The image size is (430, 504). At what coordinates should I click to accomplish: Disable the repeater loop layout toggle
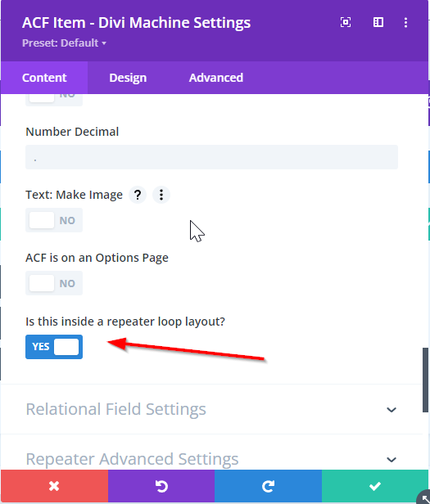click(x=54, y=347)
